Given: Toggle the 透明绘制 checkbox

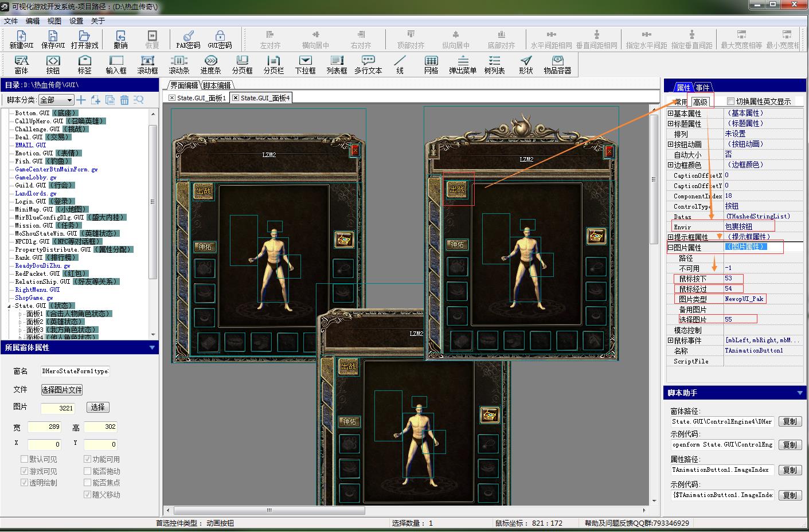Looking at the screenshot, I should pyautogui.click(x=24, y=483).
